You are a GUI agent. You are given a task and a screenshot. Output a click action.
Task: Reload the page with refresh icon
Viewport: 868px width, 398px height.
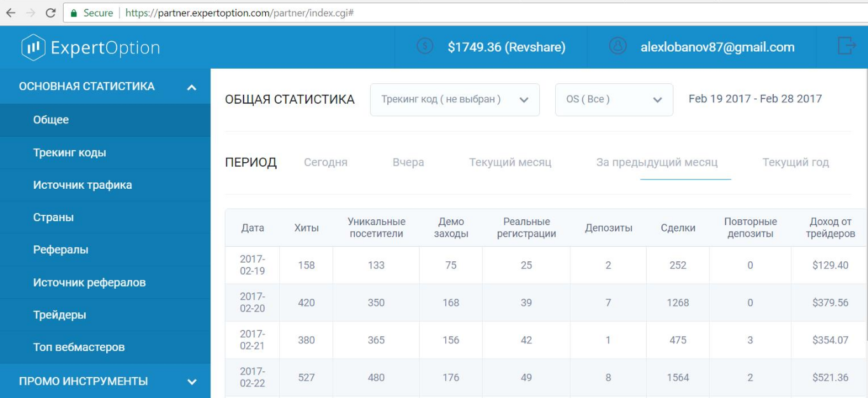pyautogui.click(x=51, y=13)
